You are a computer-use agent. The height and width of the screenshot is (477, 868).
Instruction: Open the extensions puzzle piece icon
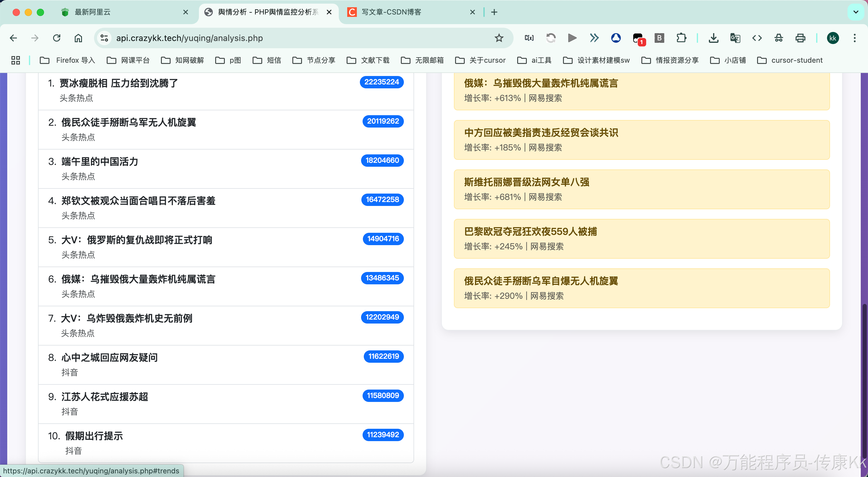(x=681, y=38)
